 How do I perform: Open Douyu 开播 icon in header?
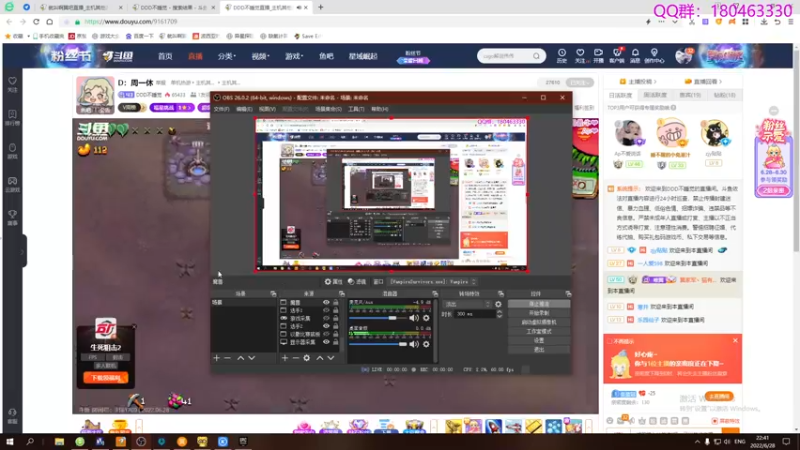click(x=598, y=56)
